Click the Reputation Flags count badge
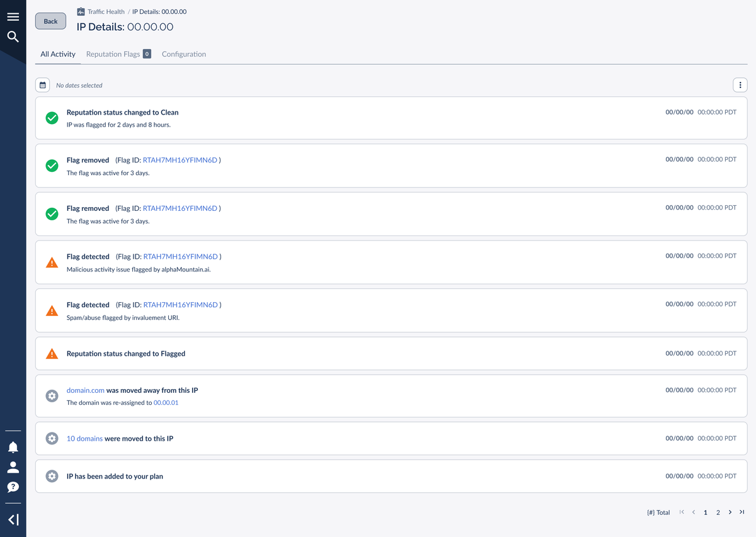The image size is (756, 537). coord(147,54)
